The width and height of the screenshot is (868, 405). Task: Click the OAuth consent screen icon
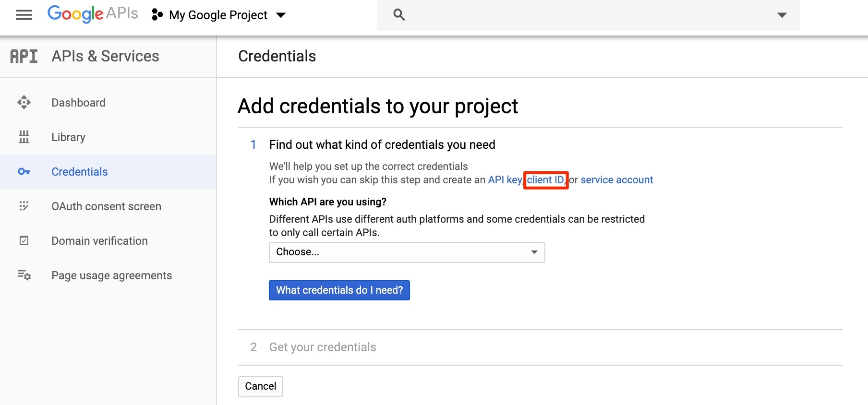coord(24,206)
